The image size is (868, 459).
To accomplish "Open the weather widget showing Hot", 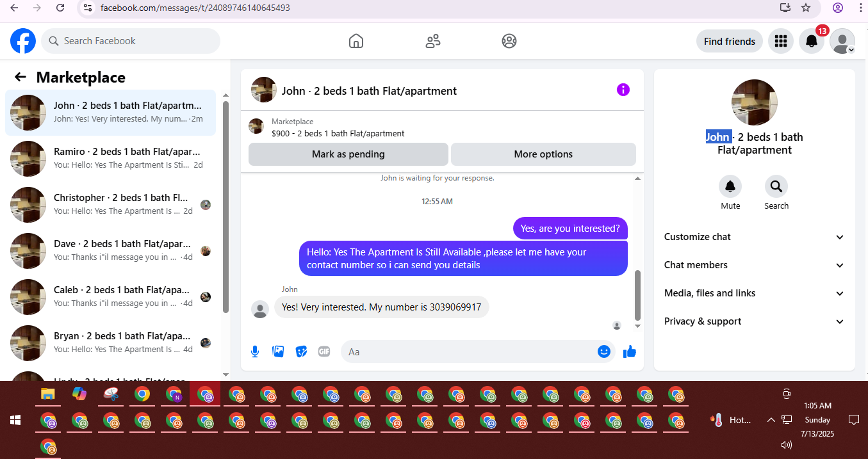I will click(x=731, y=420).
